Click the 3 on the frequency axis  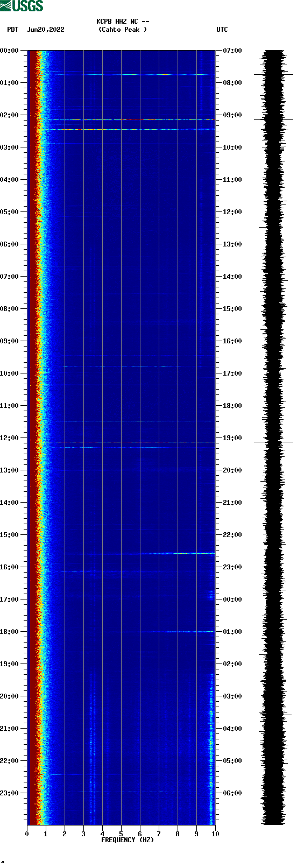pos(83,834)
